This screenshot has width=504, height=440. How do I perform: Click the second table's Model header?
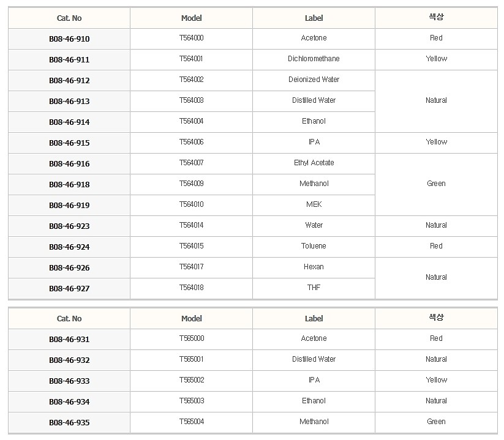(x=191, y=319)
